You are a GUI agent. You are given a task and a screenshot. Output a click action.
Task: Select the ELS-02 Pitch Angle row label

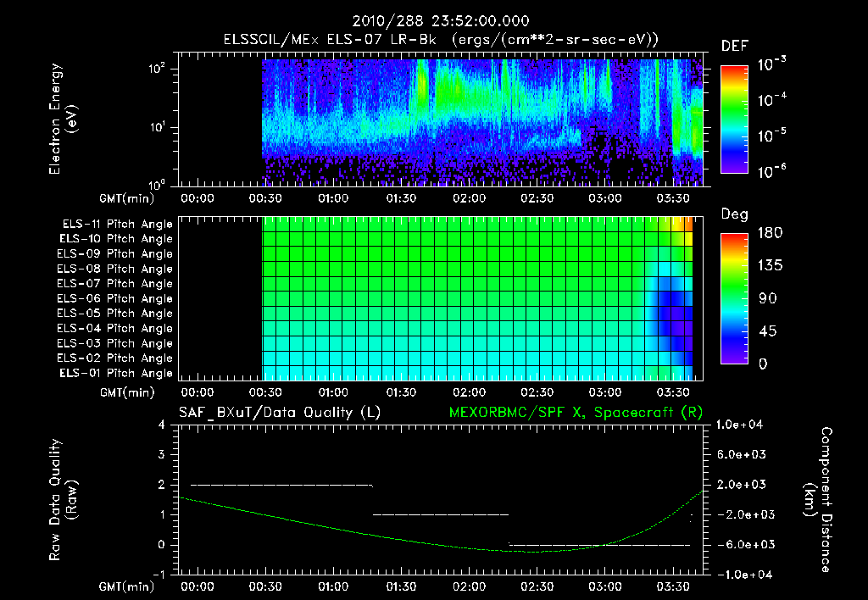click(x=114, y=358)
